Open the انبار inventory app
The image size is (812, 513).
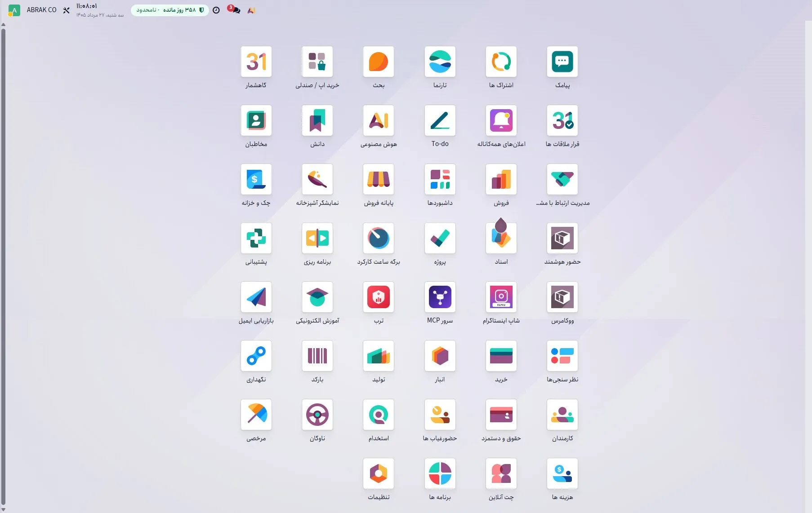(x=440, y=356)
